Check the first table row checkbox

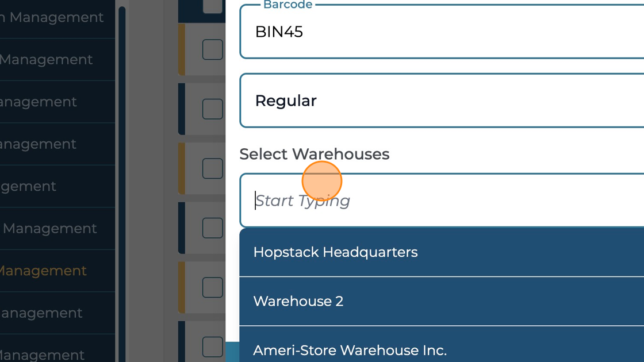(212, 49)
